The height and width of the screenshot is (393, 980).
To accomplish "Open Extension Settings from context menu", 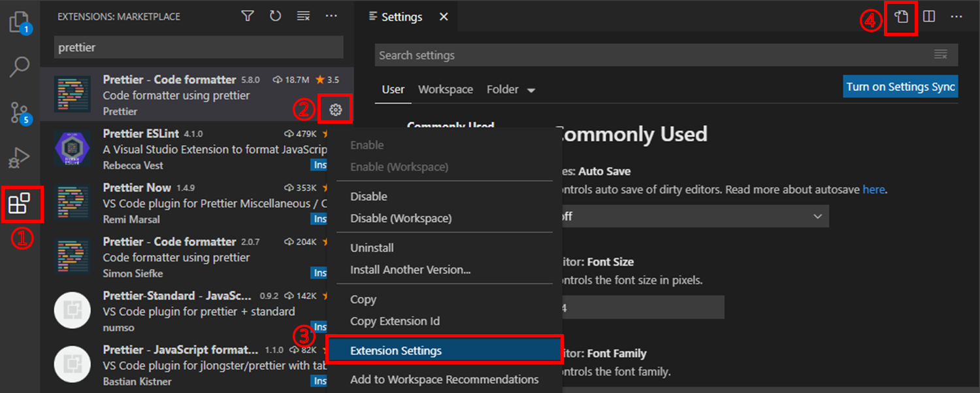I will (x=444, y=350).
